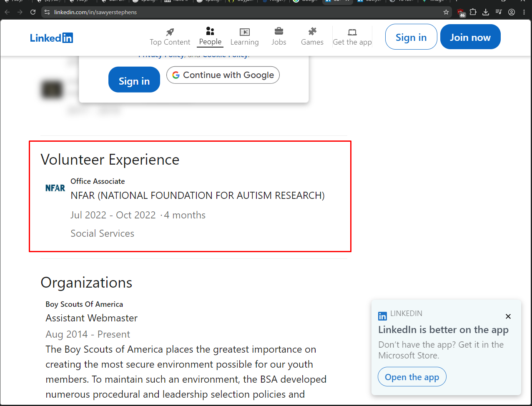Select the Volunteer Experience heading
Screen dimensions: 532x406
click(110, 160)
